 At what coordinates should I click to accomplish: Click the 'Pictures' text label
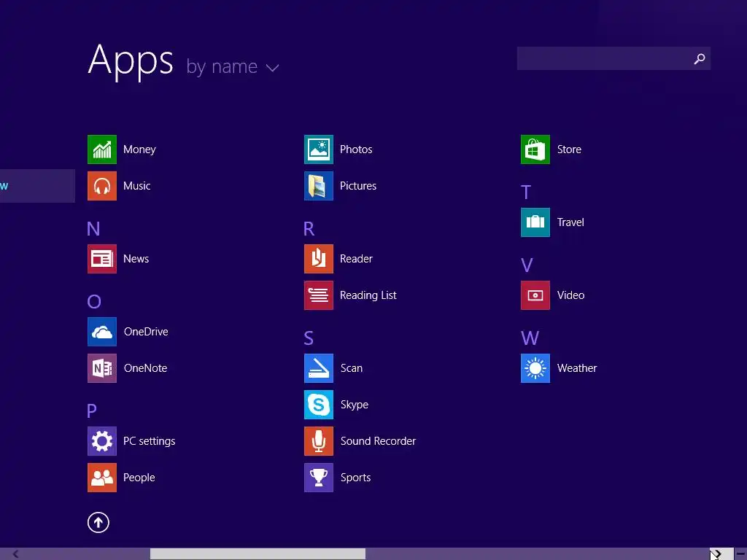[x=358, y=186]
